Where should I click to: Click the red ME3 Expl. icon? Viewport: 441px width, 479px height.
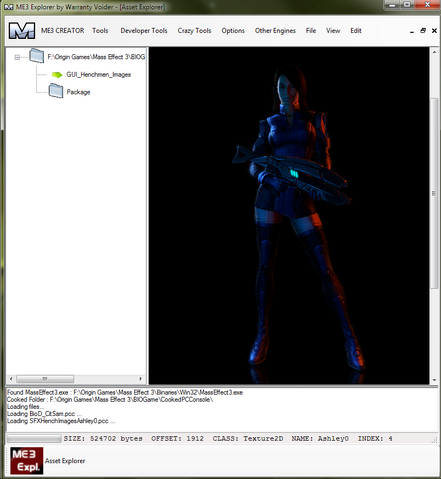(27, 461)
